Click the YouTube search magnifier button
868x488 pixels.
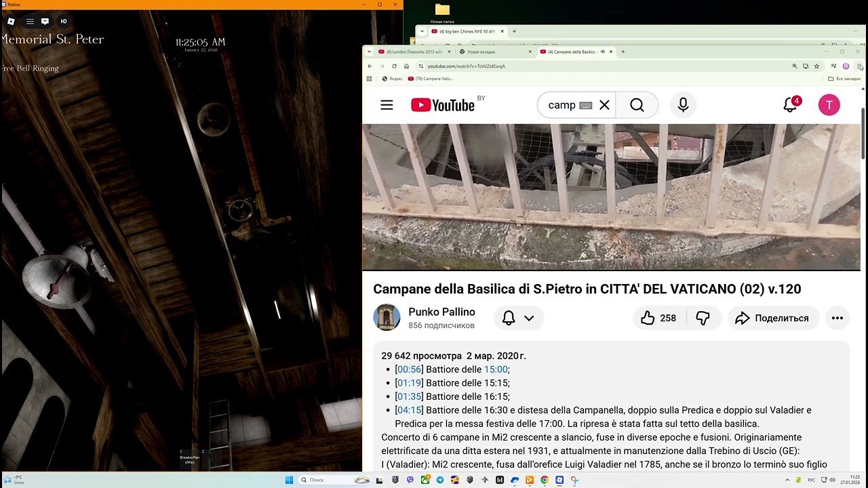tap(637, 105)
